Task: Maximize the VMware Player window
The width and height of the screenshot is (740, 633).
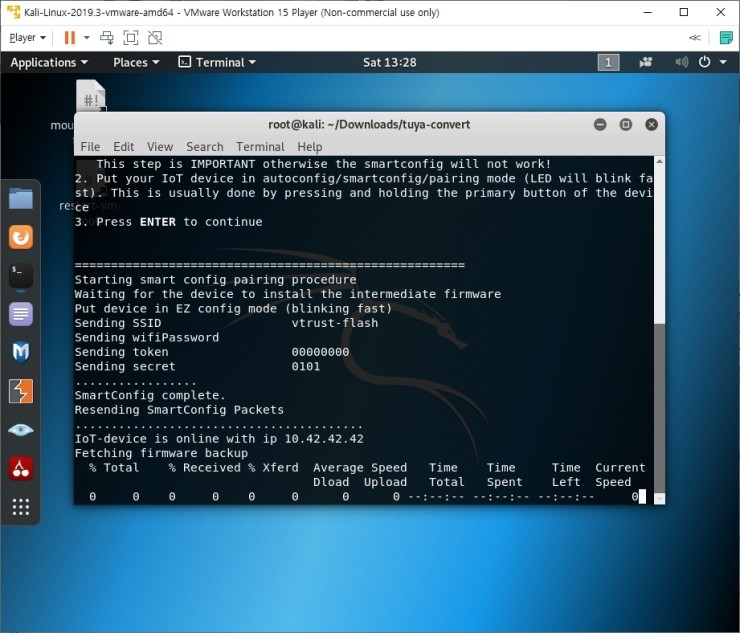Action: tap(684, 12)
